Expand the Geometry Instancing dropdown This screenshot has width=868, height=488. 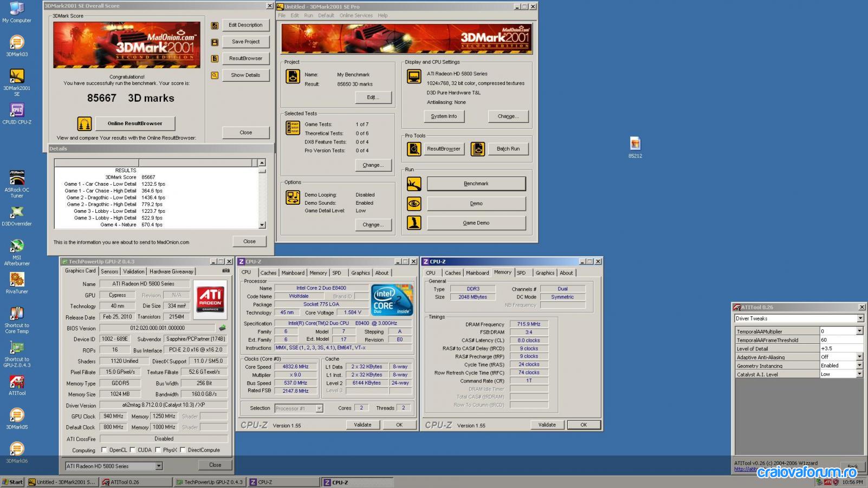point(859,366)
